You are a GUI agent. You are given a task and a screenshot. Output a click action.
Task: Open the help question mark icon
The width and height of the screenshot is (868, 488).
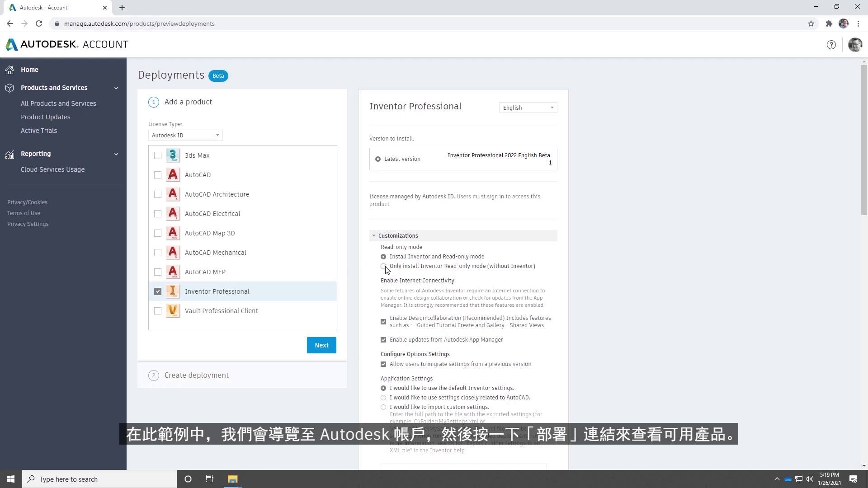[831, 45]
